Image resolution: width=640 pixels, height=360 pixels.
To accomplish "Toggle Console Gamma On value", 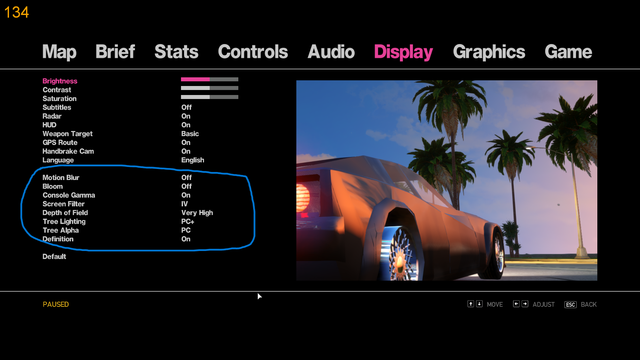I will pos(186,195).
